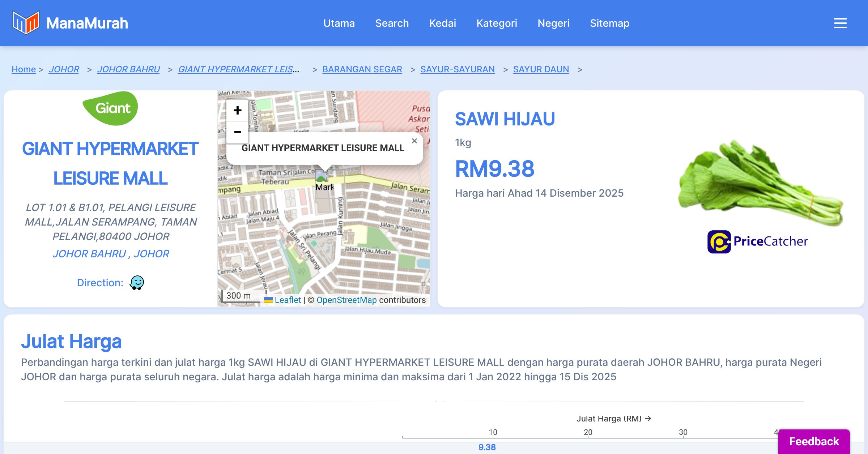Zoom in on the map
Viewport: 868px width, 454px height.
(x=237, y=110)
